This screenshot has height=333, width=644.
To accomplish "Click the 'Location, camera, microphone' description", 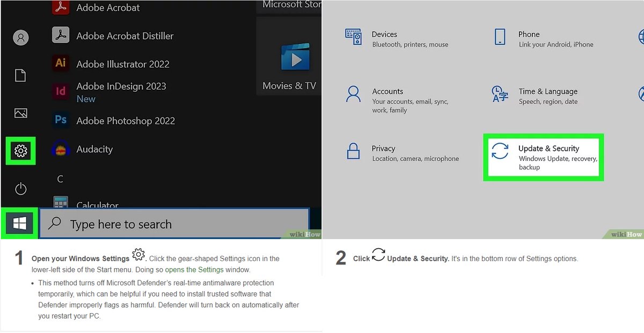I will pos(415,159).
